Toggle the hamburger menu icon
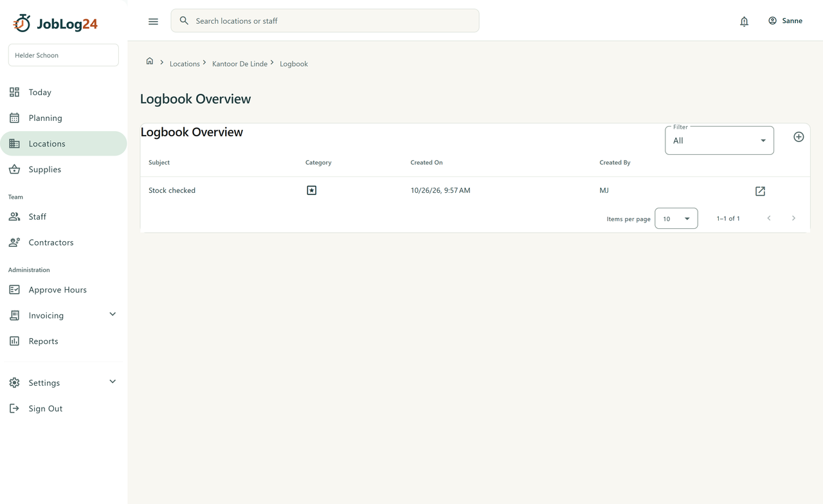The image size is (823, 504). [153, 21]
